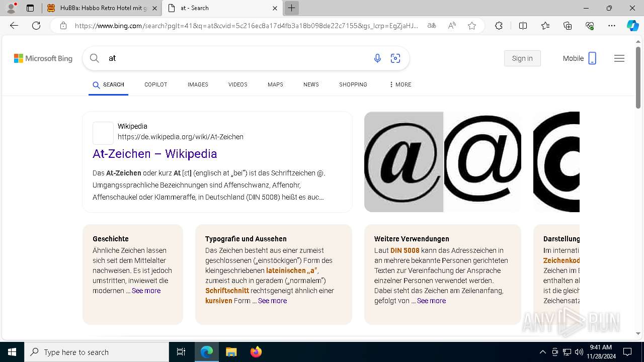Viewport: 644px width, 362px height.
Task: Launch Firefox from the taskbar
Action: tap(256, 352)
